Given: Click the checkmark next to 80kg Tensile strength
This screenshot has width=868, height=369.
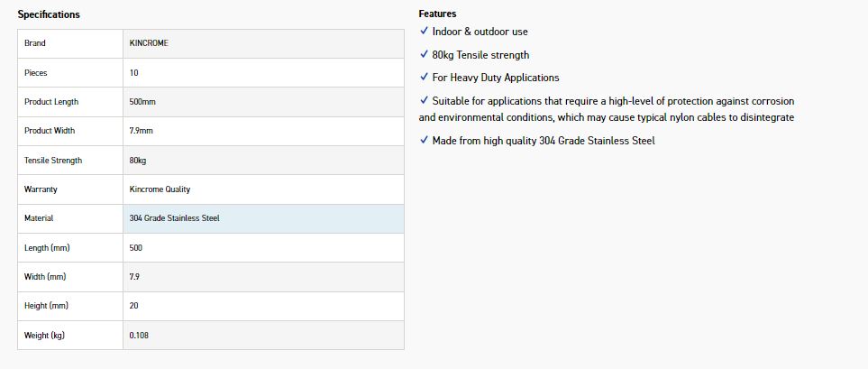Looking at the screenshot, I should click(x=424, y=55).
